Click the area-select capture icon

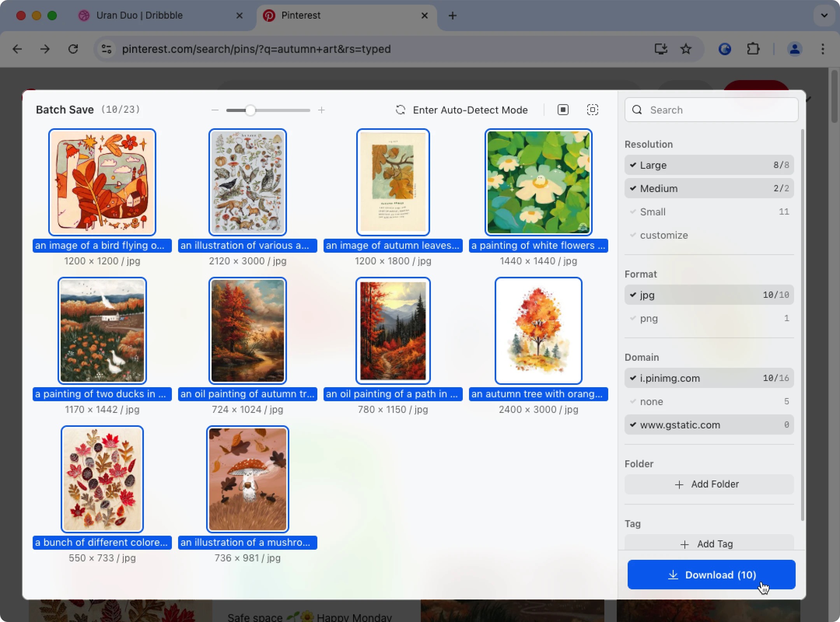point(592,110)
